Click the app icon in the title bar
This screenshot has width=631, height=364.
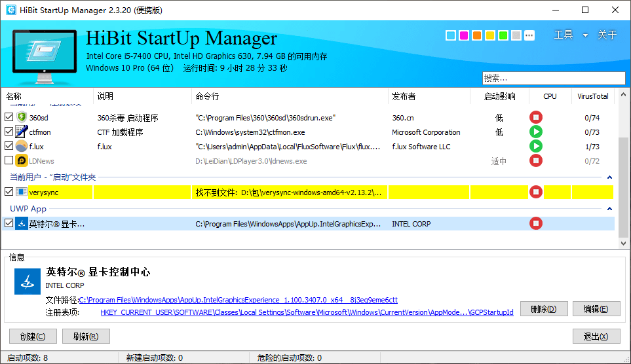(x=11, y=10)
